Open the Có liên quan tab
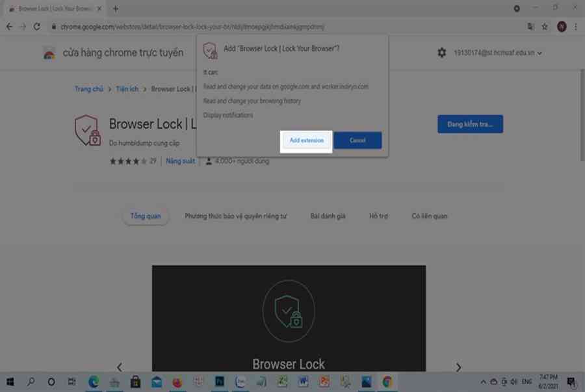The width and height of the screenshot is (585, 392). (x=430, y=216)
